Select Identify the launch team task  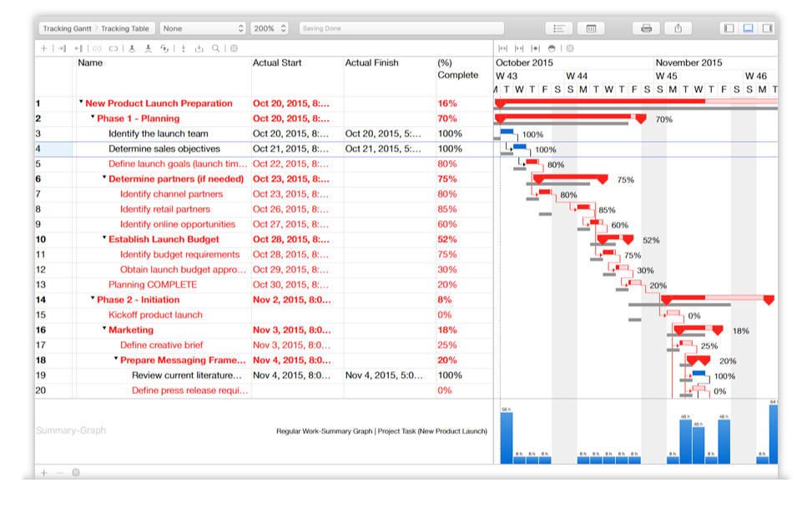(159, 134)
